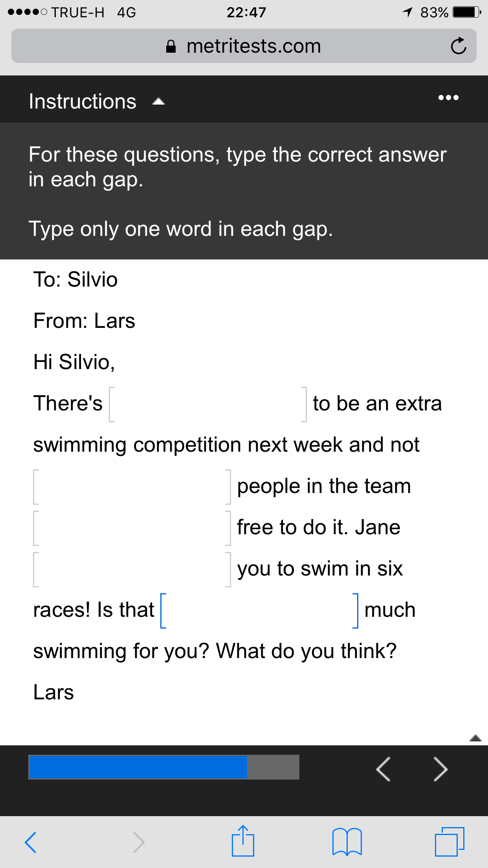Collapse the Instructions panel arrow
The image size is (488, 868).
click(158, 102)
